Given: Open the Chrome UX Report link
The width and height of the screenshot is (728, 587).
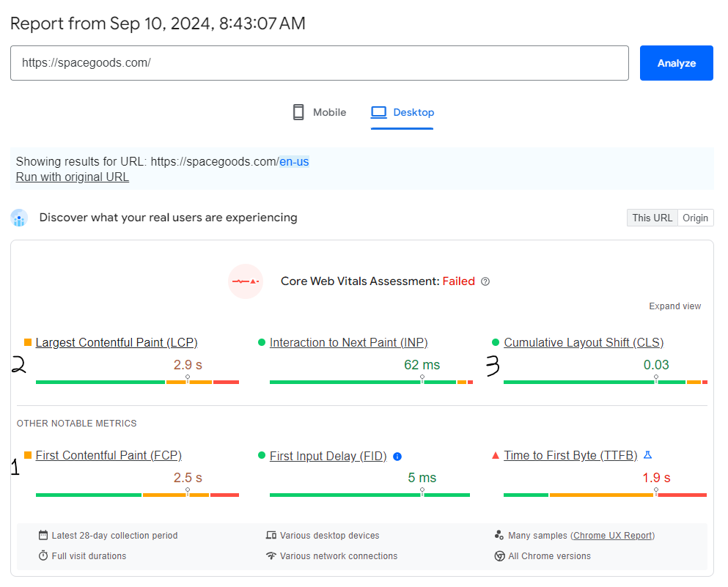Looking at the screenshot, I should pyautogui.click(x=612, y=536).
